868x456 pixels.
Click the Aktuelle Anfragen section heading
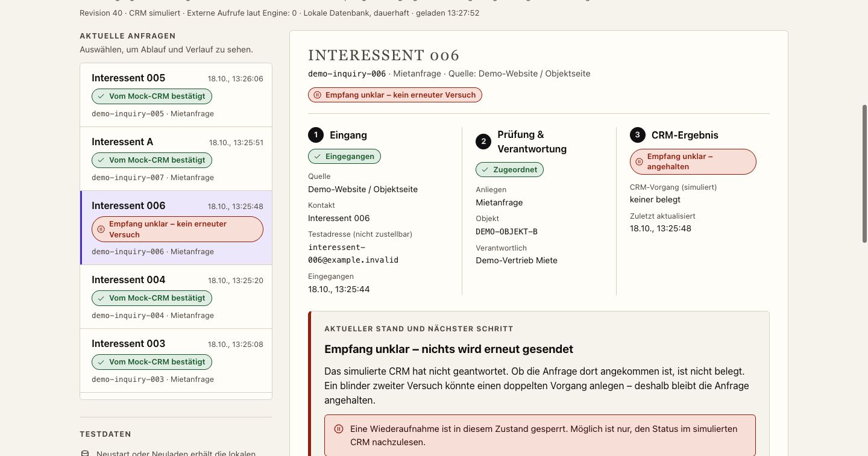128,36
